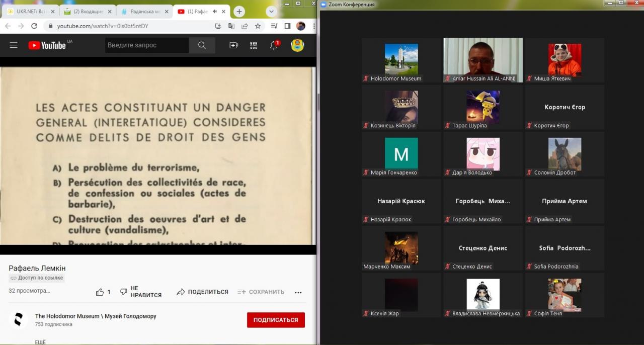
Task: Like the Рафаель Лемкін video
Action: click(100, 292)
